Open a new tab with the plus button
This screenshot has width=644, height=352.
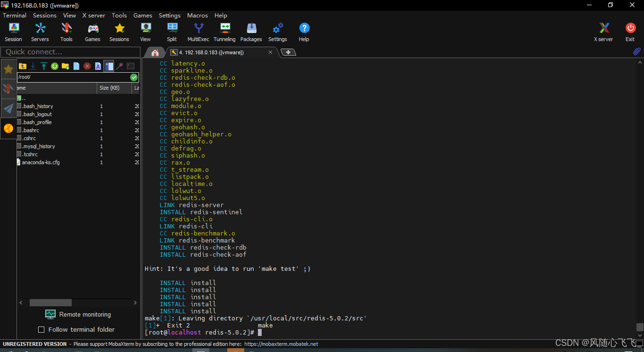288,52
